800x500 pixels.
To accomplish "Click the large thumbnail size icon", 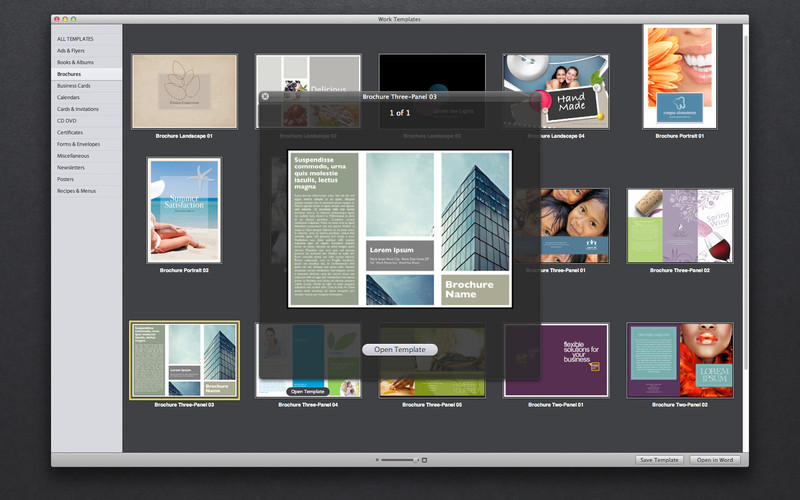I will (424, 460).
